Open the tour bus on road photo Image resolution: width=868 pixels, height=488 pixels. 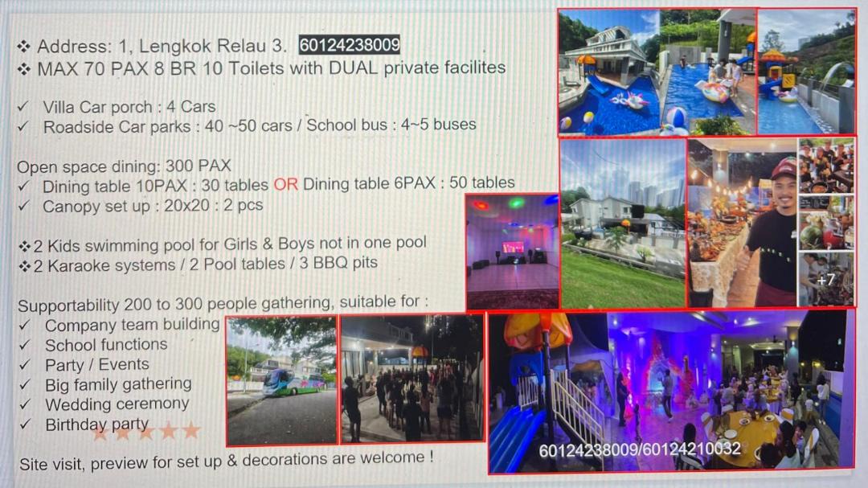282,381
